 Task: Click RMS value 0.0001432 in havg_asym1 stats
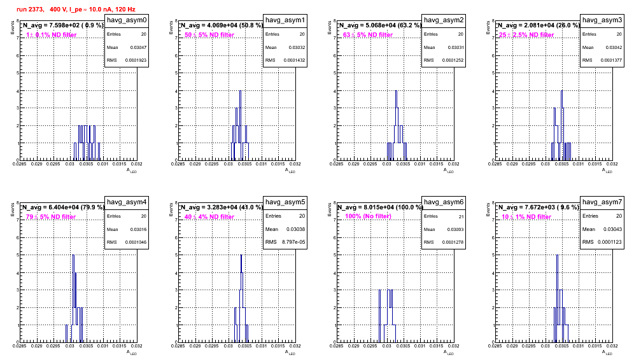pyautogui.click(x=294, y=60)
